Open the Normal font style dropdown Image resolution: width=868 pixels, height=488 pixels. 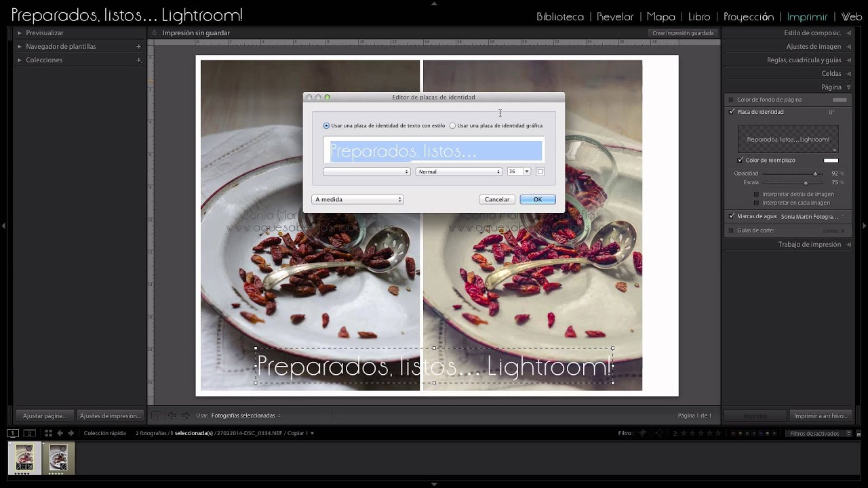(x=458, y=171)
